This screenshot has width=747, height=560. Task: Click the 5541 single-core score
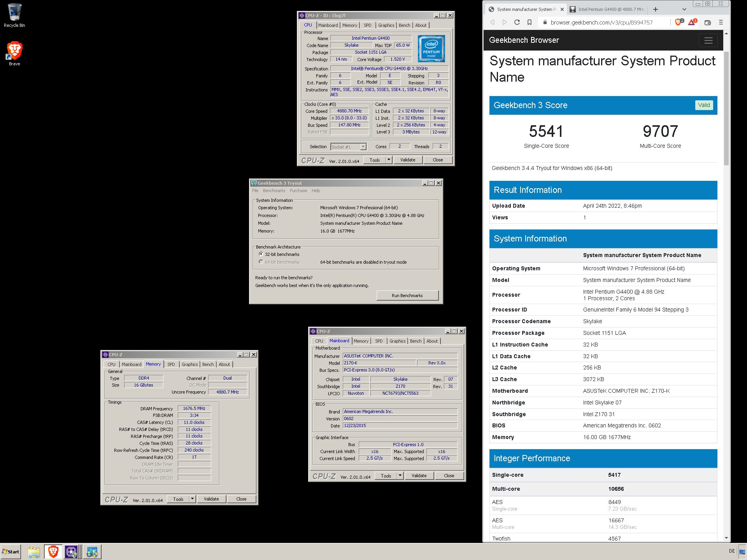546,131
